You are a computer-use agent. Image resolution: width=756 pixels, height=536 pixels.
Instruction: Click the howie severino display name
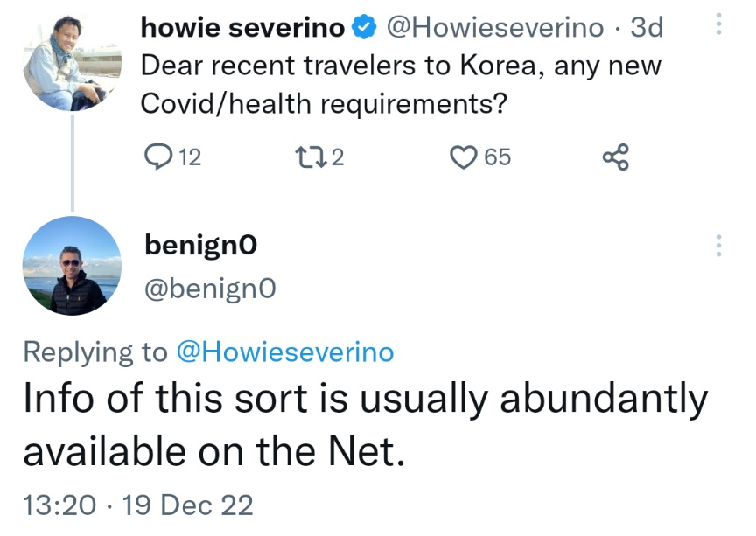[242, 27]
